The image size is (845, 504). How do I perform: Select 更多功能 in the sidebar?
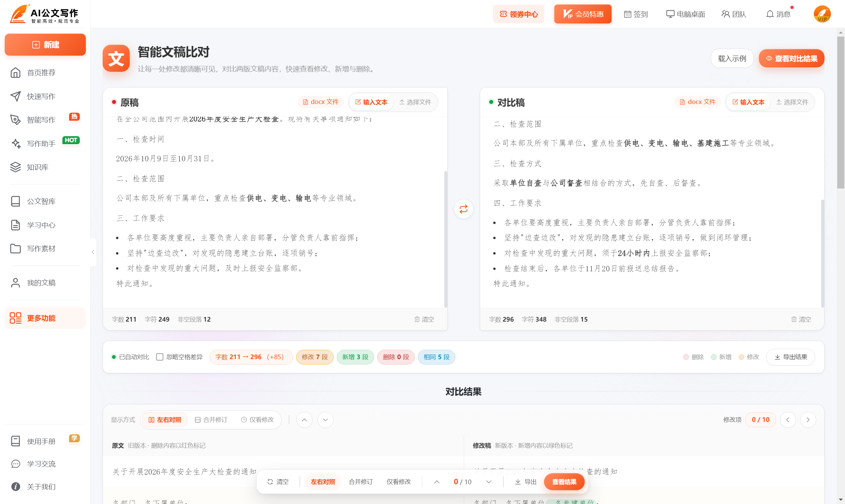tap(45, 318)
